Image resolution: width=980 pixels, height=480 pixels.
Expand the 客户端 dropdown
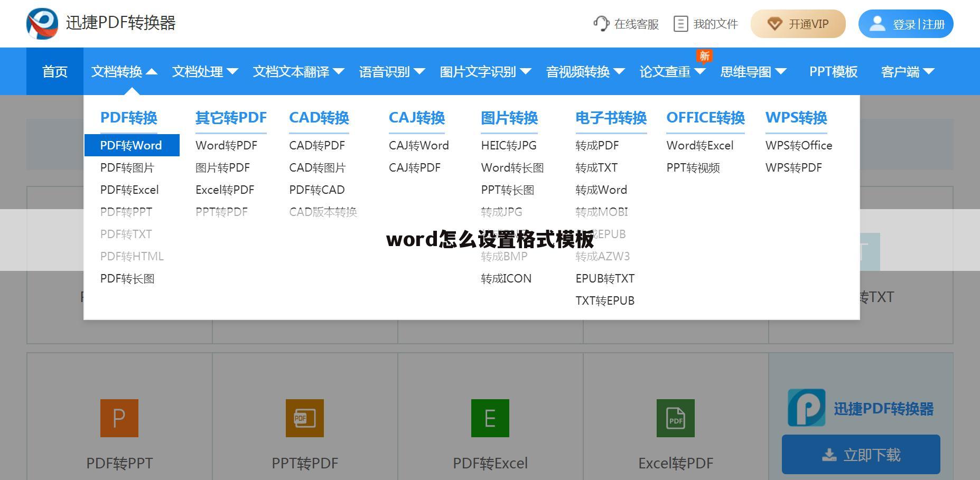point(929,71)
